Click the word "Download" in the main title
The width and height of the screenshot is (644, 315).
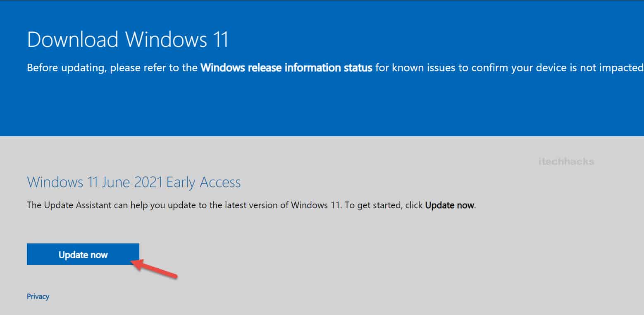(73, 40)
